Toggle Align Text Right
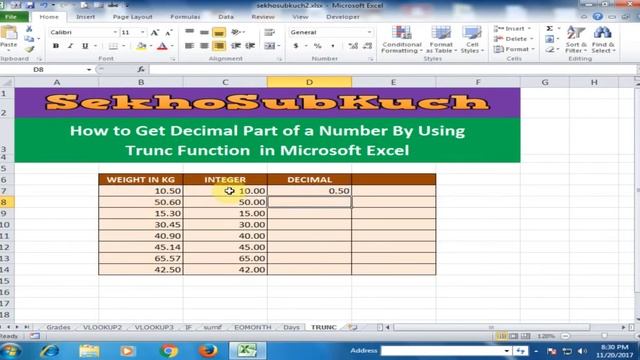 tap(219, 46)
